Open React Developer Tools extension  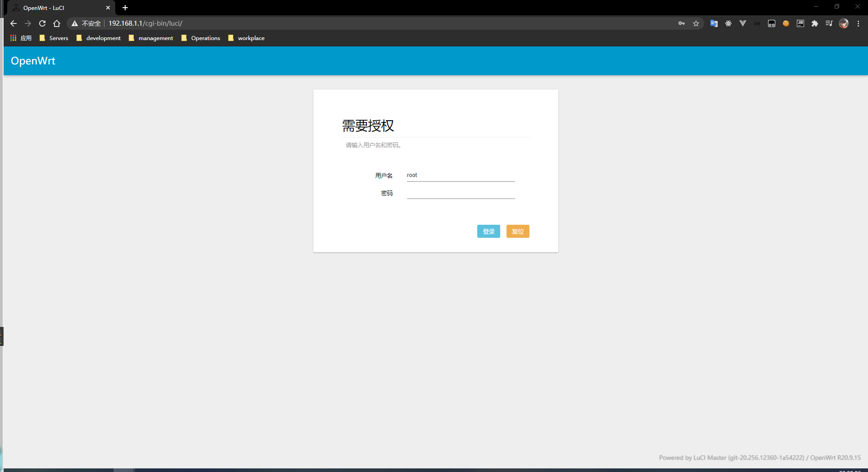728,23
